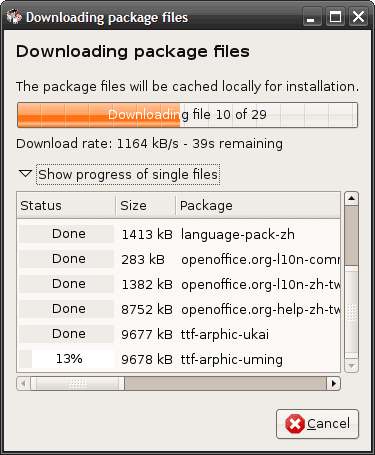Click the horizontal scrollbar left arrow

23,384
